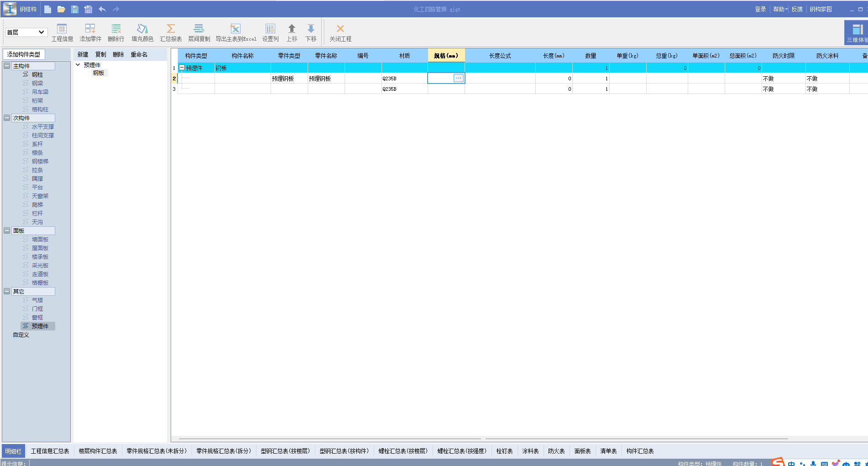Click 删除行 delete row tool

click(116, 33)
